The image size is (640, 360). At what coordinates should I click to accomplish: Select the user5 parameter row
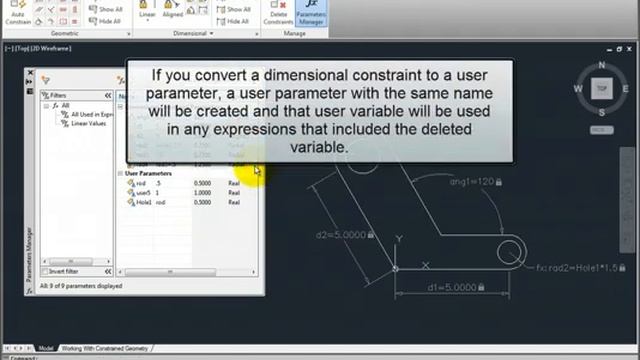tap(187, 193)
